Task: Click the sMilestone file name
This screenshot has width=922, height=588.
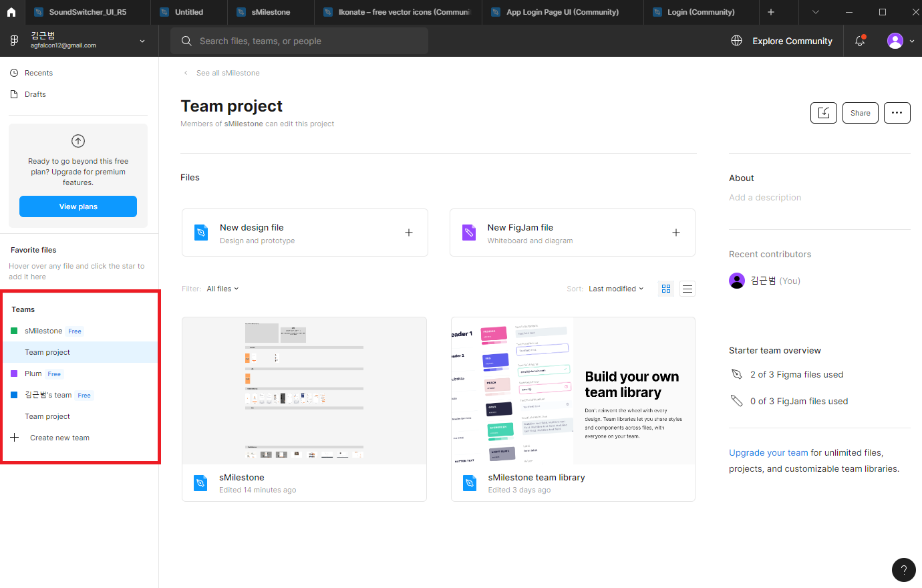Action: coord(242,477)
